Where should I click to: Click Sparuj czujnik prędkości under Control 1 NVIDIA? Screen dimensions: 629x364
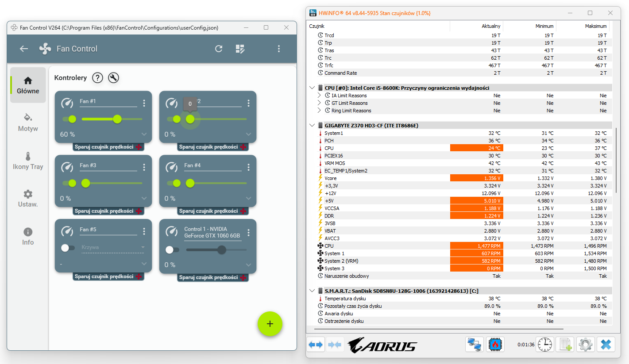pyautogui.click(x=213, y=277)
